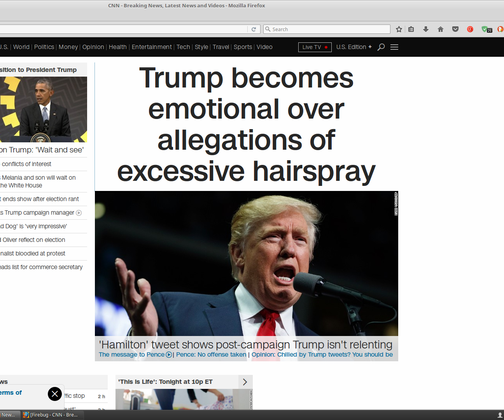The width and height of the screenshot is (504, 420).
Task: Read the 'very impressive' Dog story
Action: click(x=33, y=226)
